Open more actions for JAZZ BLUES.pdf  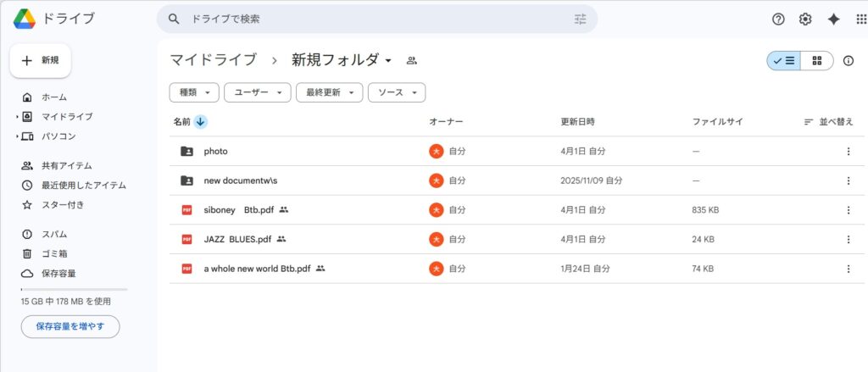coord(848,239)
